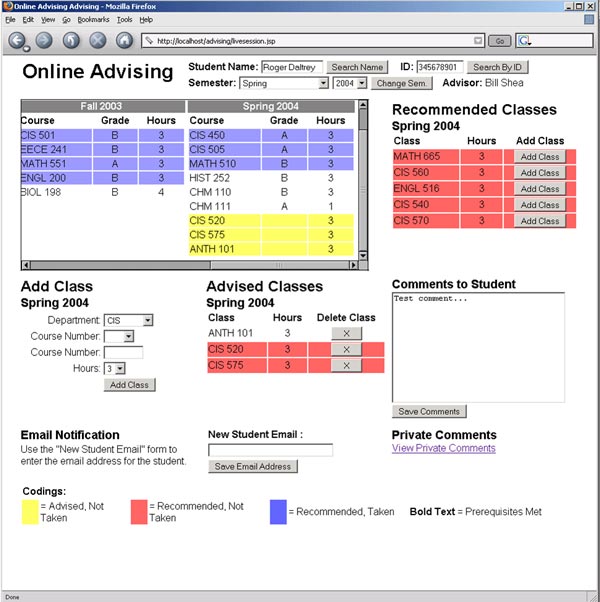Click the Firefox throbber icon in menu bar
This screenshot has height=602, width=600.
[589, 19]
